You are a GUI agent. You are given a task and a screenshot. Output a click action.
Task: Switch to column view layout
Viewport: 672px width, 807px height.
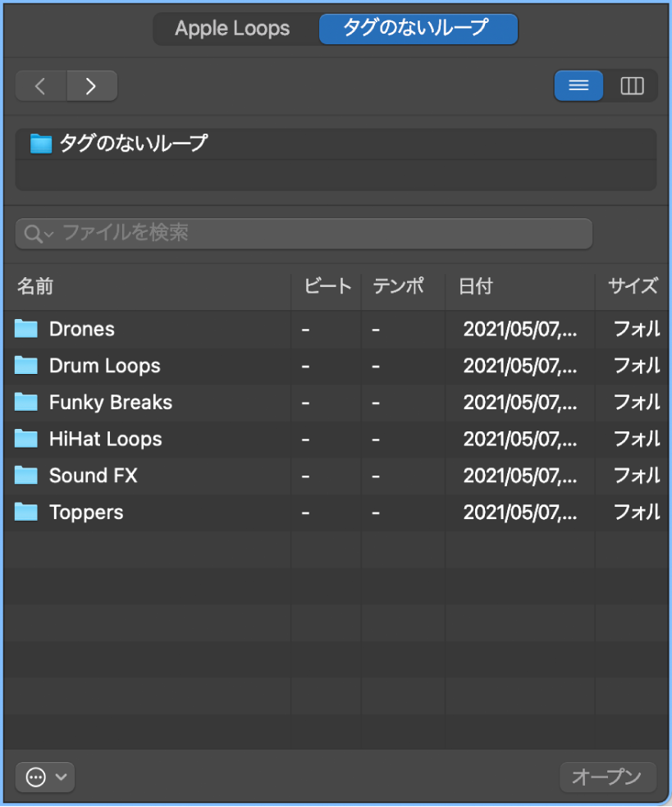pyautogui.click(x=631, y=85)
